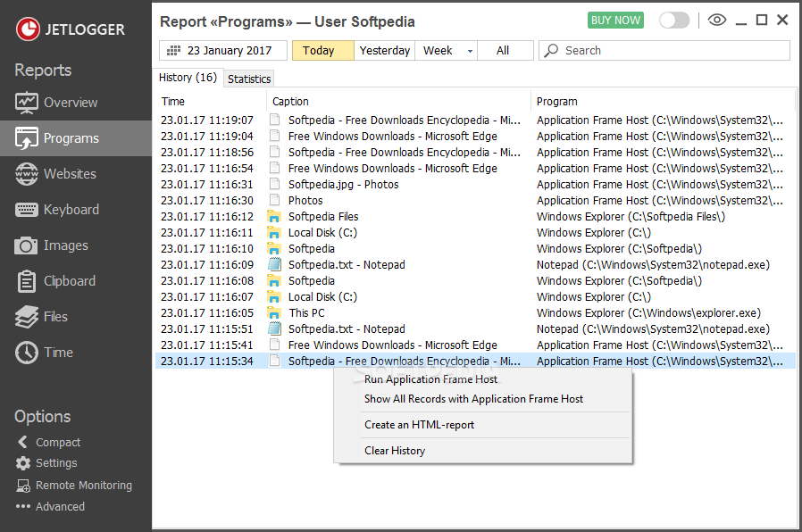Image resolution: width=802 pixels, height=532 pixels.
Task: Click the folder icon of the 11:16:11 Local Disk row
Action: point(274,233)
